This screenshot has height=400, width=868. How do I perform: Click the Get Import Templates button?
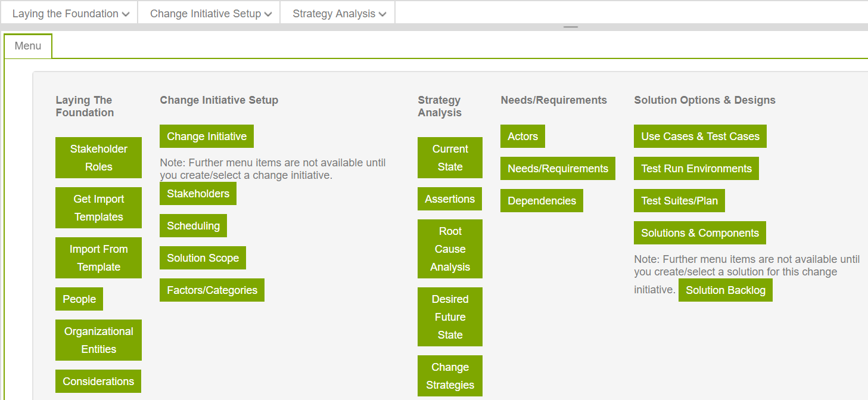(98, 208)
